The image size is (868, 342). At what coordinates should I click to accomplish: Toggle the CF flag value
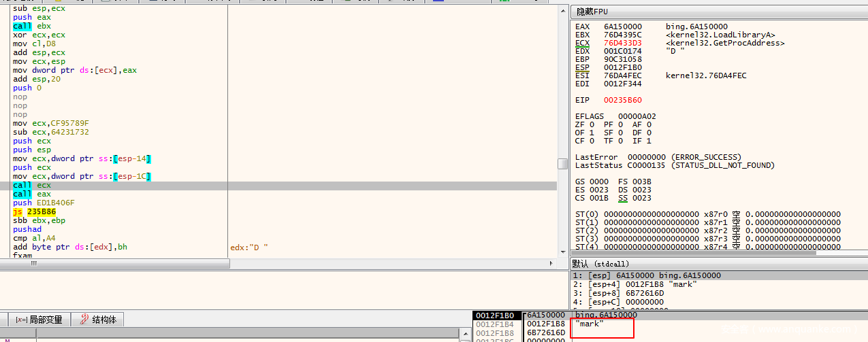590,141
